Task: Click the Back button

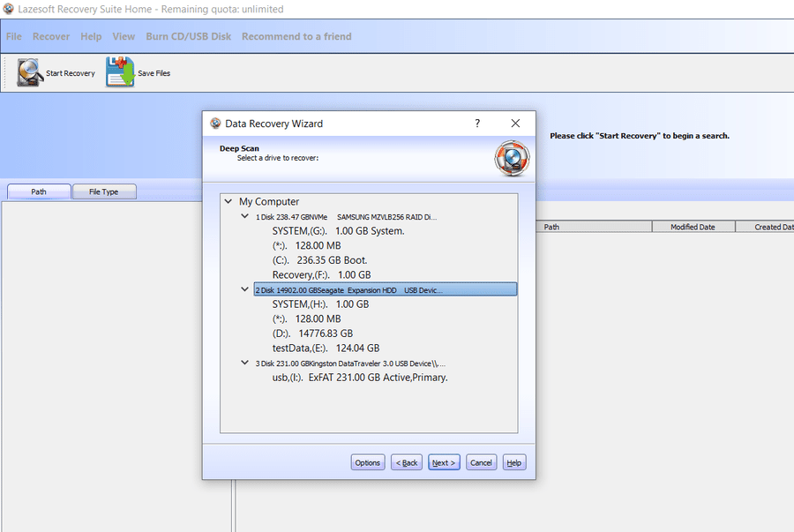Action: [x=407, y=462]
